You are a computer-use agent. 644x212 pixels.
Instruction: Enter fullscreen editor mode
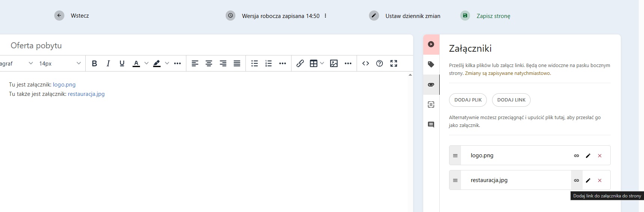click(394, 64)
